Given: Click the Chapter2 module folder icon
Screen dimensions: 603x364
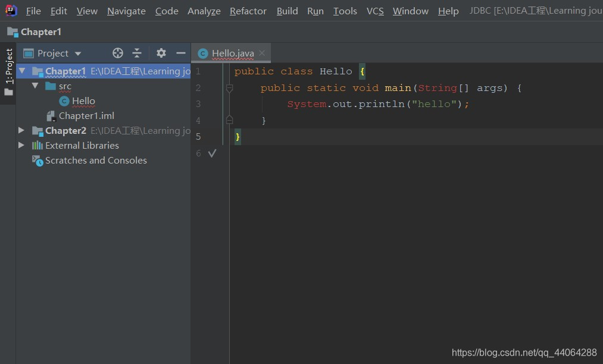Looking at the screenshot, I should click(x=38, y=131).
